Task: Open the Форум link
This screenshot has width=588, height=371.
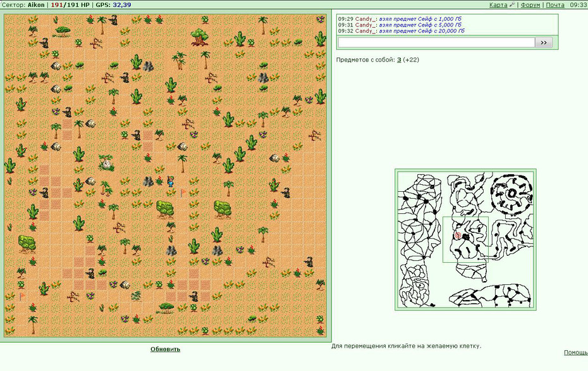Action: tap(530, 5)
